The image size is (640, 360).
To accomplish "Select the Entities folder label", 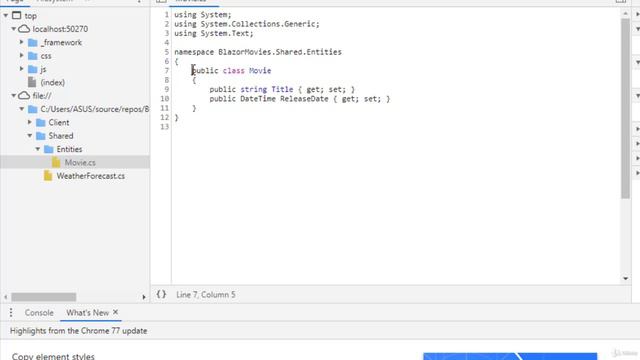I will (69, 149).
